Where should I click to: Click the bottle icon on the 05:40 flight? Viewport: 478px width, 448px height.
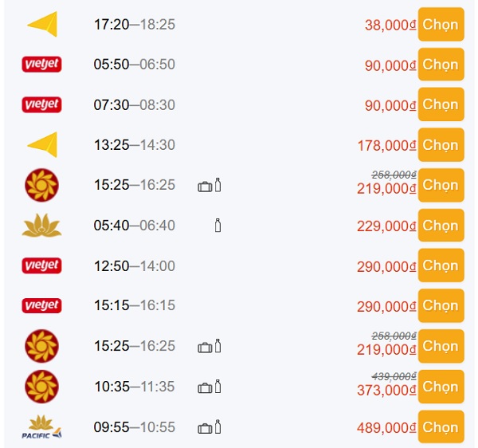pos(217,226)
